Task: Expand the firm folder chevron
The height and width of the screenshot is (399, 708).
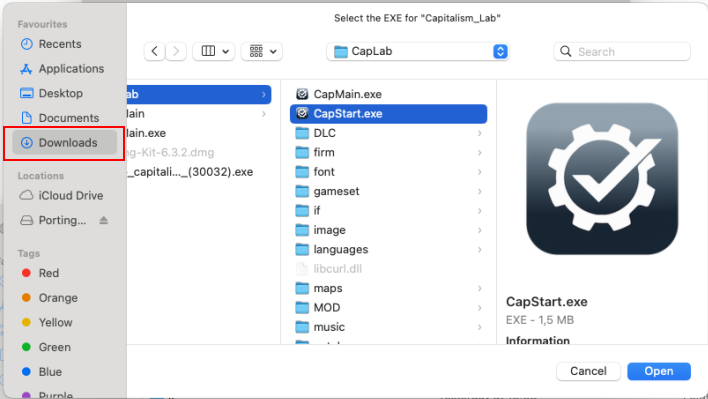Action: pos(480,153)
